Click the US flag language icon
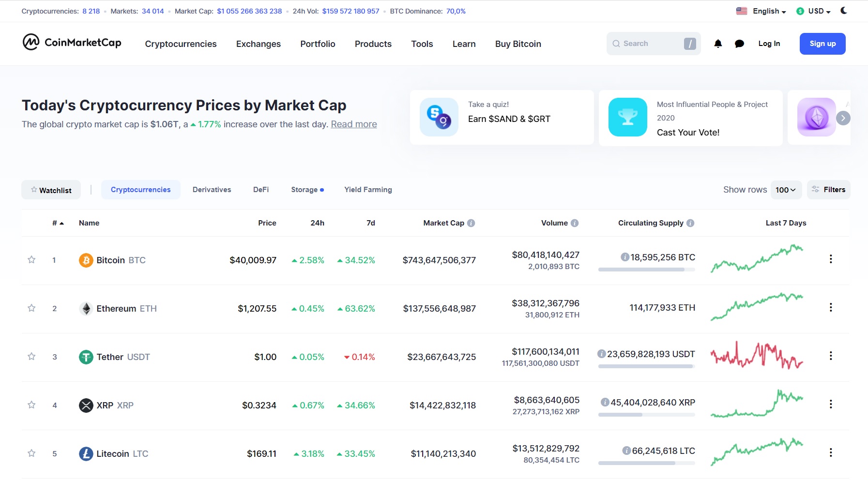Screen dimensions: 868x481 click(742, 11)
